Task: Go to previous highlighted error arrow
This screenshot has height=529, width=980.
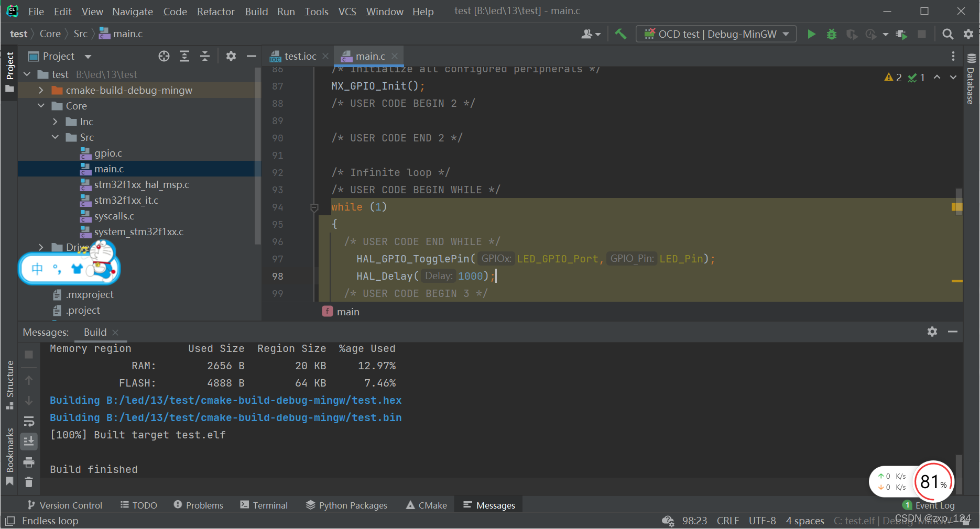Action: [x=937, y=78]
